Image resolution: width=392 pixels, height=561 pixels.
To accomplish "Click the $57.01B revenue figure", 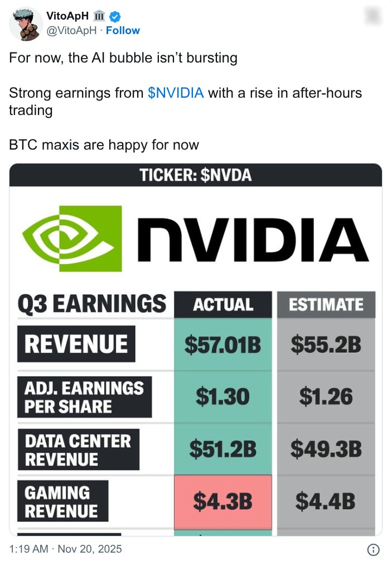I will pyautogui.click(x=222, y=344).
